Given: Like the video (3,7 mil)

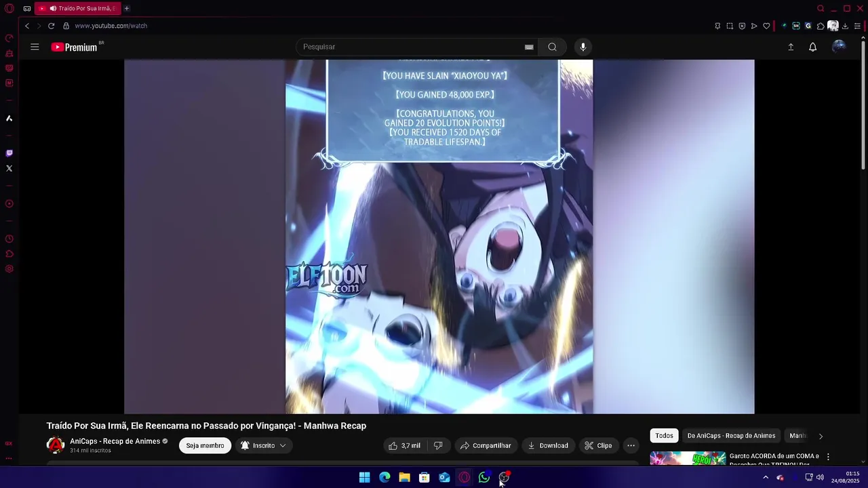Looking at the screenshot, I should point(405,445).
